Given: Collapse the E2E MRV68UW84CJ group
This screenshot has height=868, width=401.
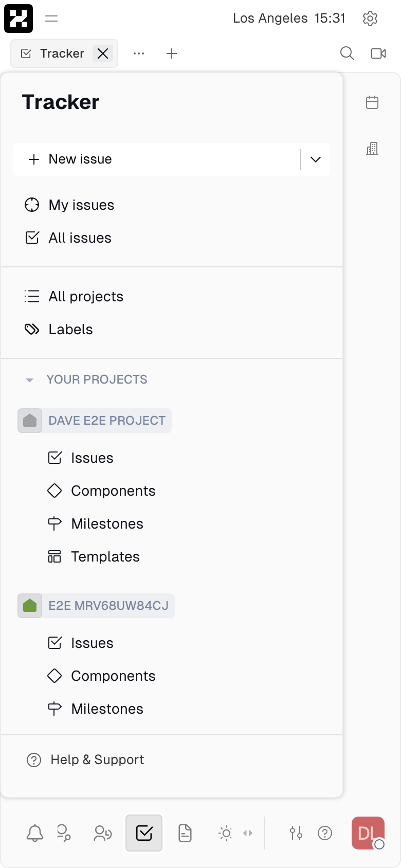Looking at the screenshot, I should pyautogui.click(x=108, y=606).
